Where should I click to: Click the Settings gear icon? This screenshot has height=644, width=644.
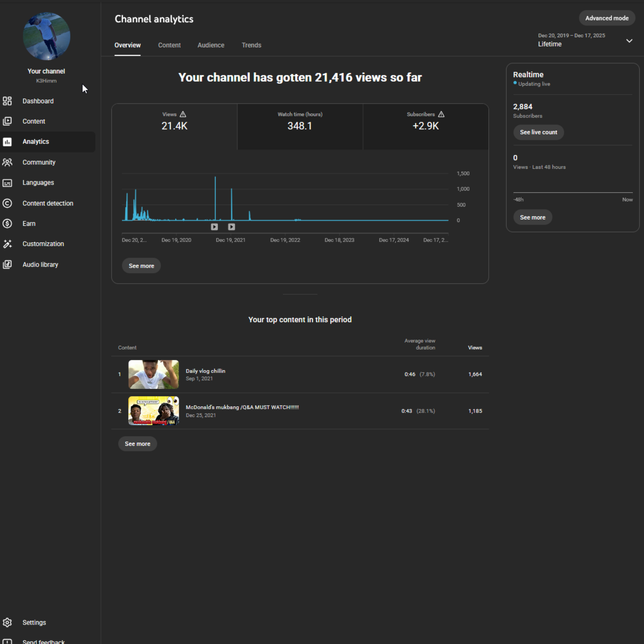tap(7, 623)
